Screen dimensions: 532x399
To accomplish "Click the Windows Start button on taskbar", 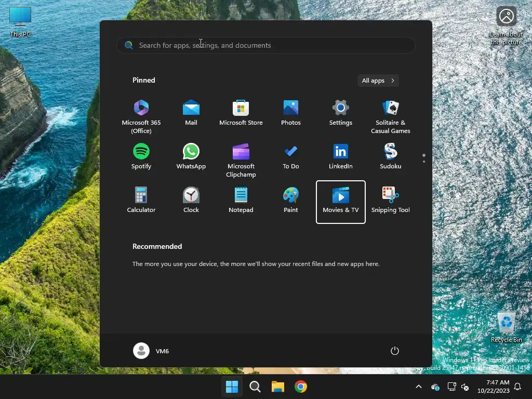I will coord(232,387).
